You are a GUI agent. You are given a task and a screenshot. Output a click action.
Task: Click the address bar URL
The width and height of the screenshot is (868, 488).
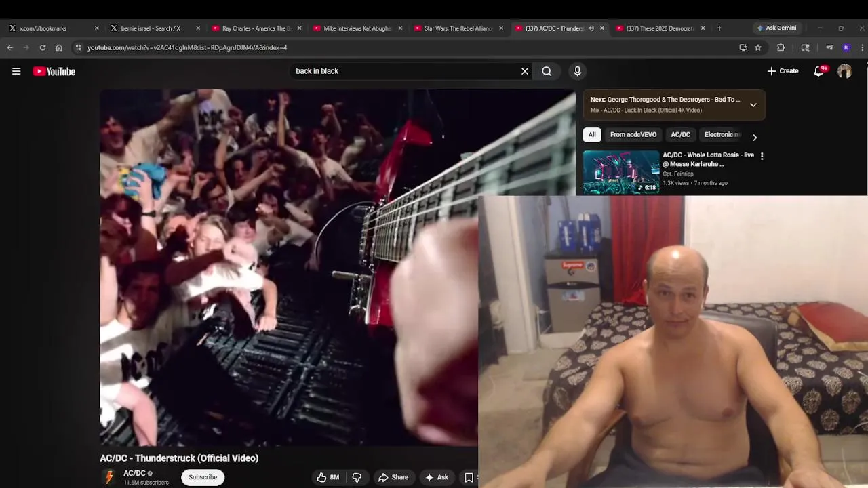pyautogui.click(x=187, y=47)
